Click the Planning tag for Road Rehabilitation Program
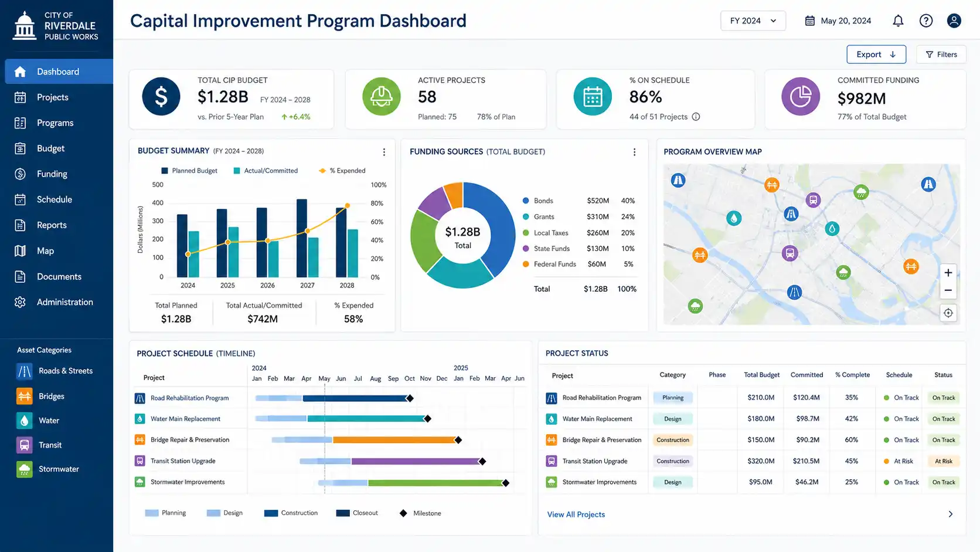This screenshot has height=552, width=980. pos(673,398)
